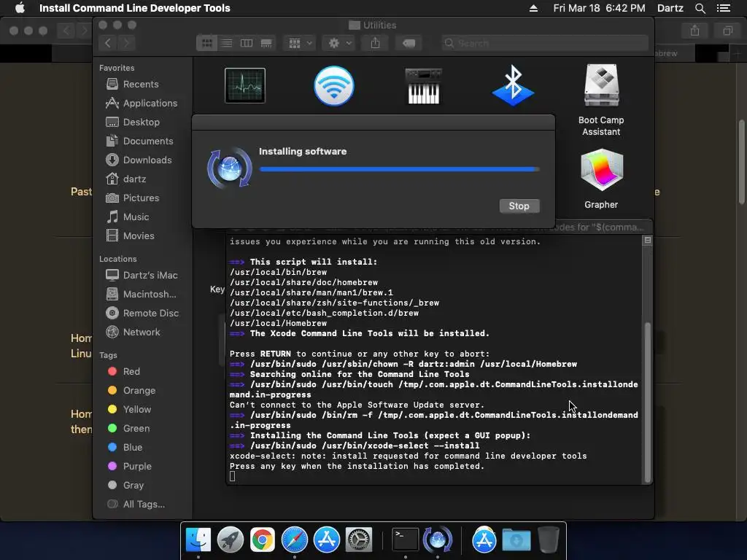Screen dimensions: 747x560
Task: Open Activity Monitor icon in Utilities
Action: coord(245,86)
